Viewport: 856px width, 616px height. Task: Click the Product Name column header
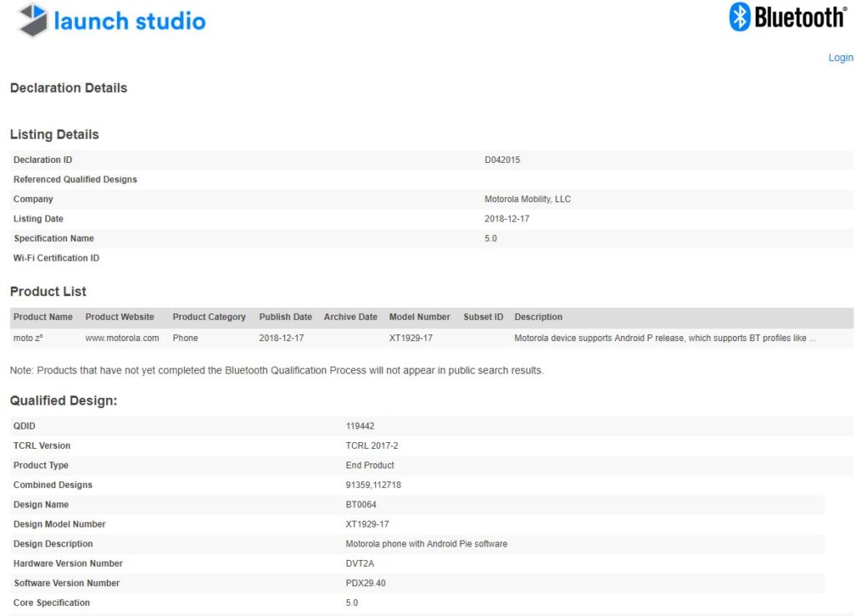pos(43,317)
